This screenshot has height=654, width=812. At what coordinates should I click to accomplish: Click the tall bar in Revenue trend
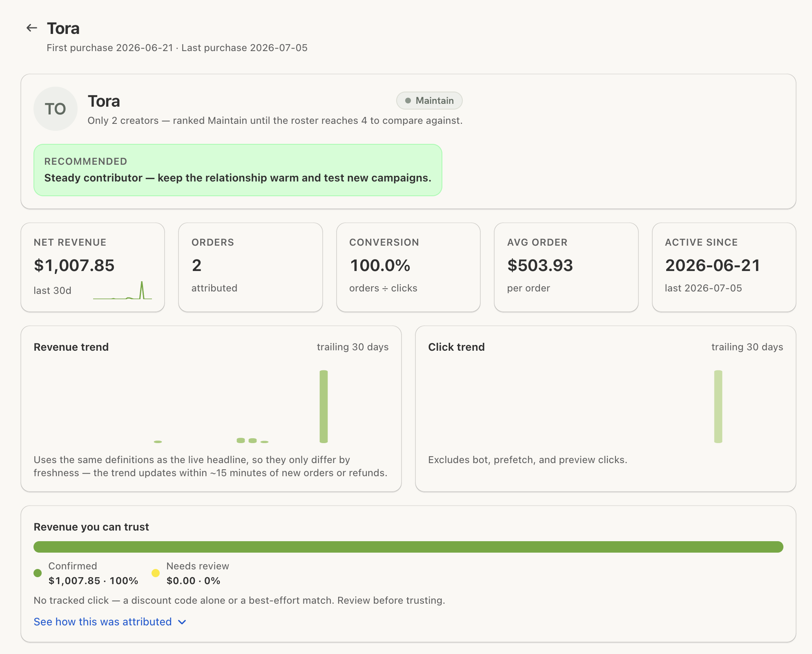(x=323, y=406)
